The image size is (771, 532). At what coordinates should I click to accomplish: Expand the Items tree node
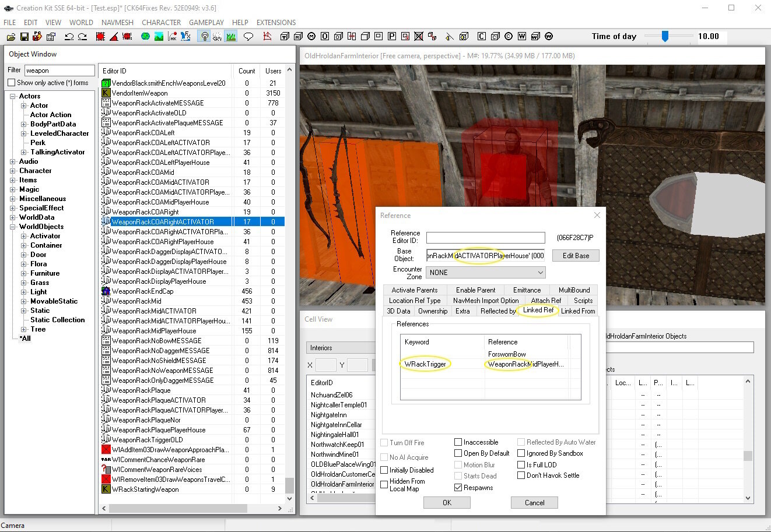(x=13, y=180)
